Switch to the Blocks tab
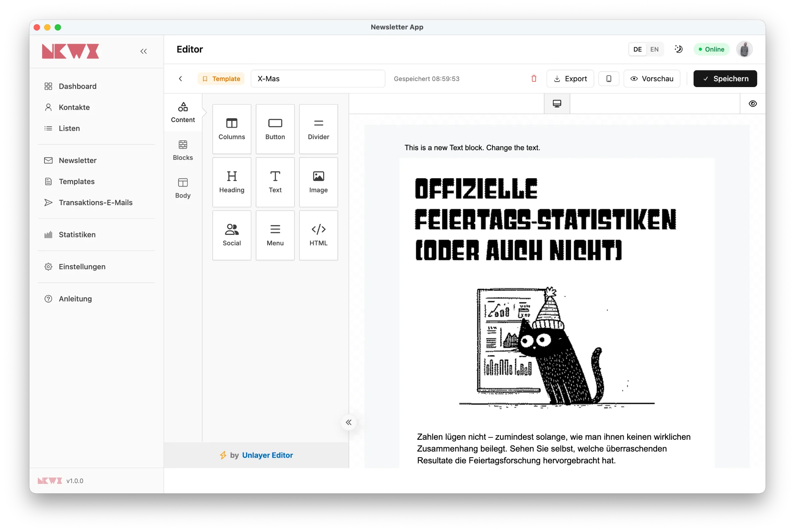 [183, 150]
